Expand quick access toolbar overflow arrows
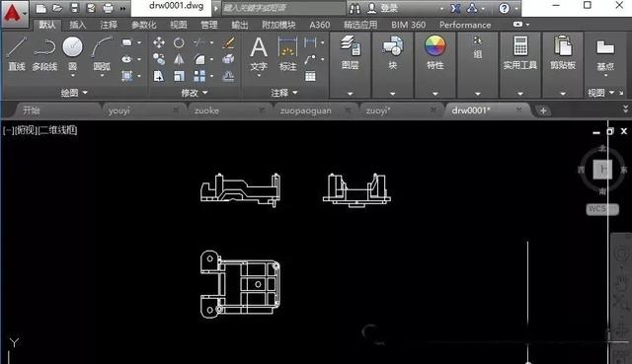 pyautogui.click(x=122, y=8)
